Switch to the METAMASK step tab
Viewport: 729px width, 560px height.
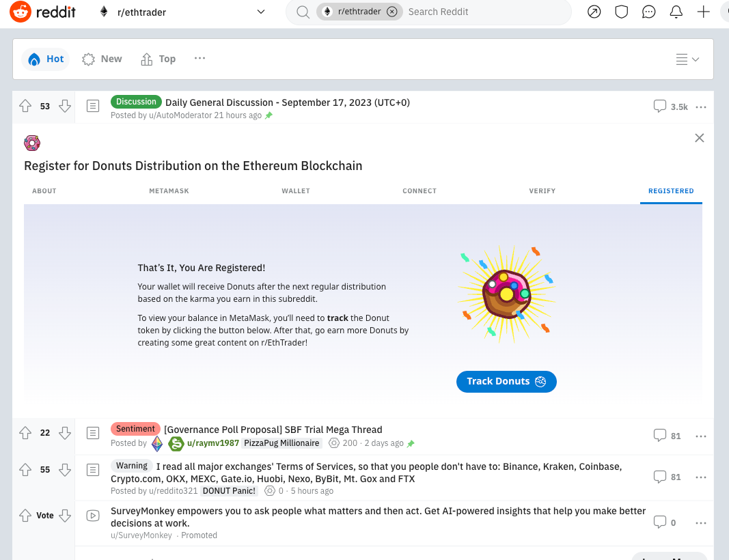point(169,191)
